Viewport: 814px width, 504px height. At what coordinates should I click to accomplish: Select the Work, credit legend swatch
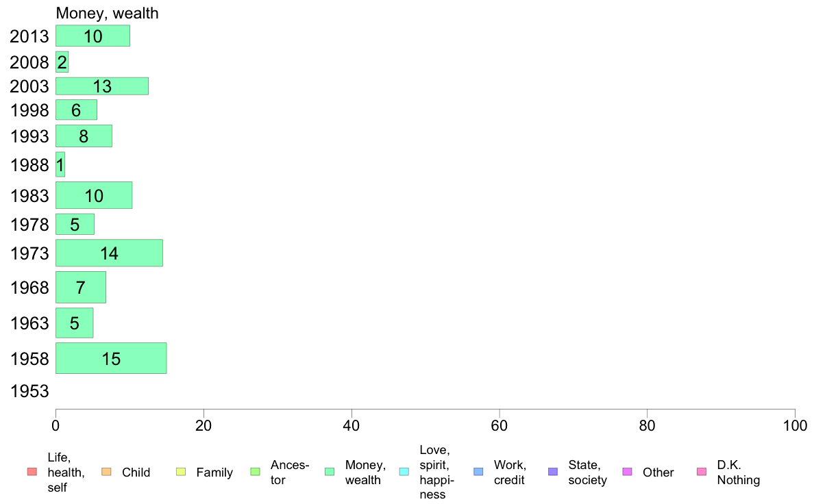(478, 472)
